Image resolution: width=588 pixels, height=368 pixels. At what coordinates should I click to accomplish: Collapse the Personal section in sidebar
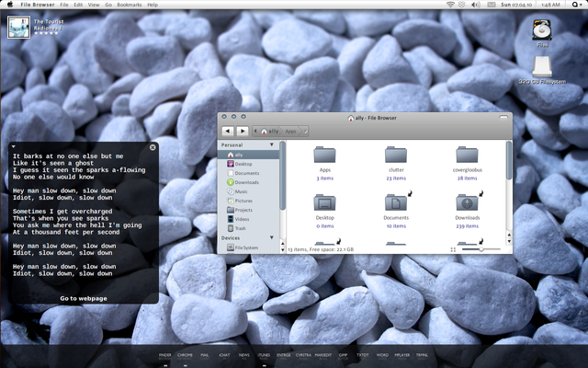tap(272, 145)
